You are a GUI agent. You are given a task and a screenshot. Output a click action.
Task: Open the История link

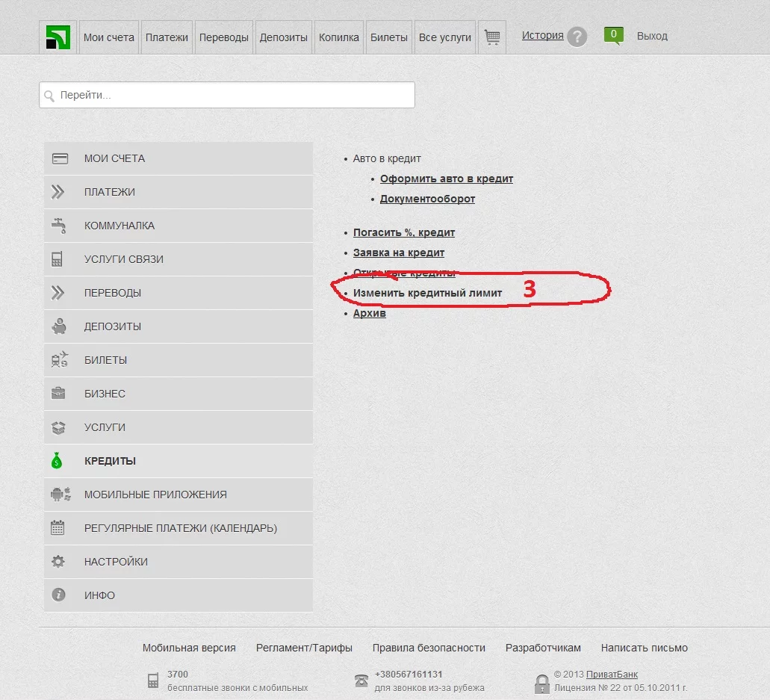tap(543, 35)
